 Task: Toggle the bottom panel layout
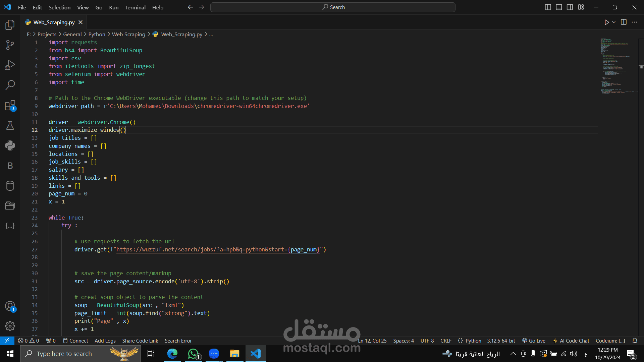(x=559, y=7)
